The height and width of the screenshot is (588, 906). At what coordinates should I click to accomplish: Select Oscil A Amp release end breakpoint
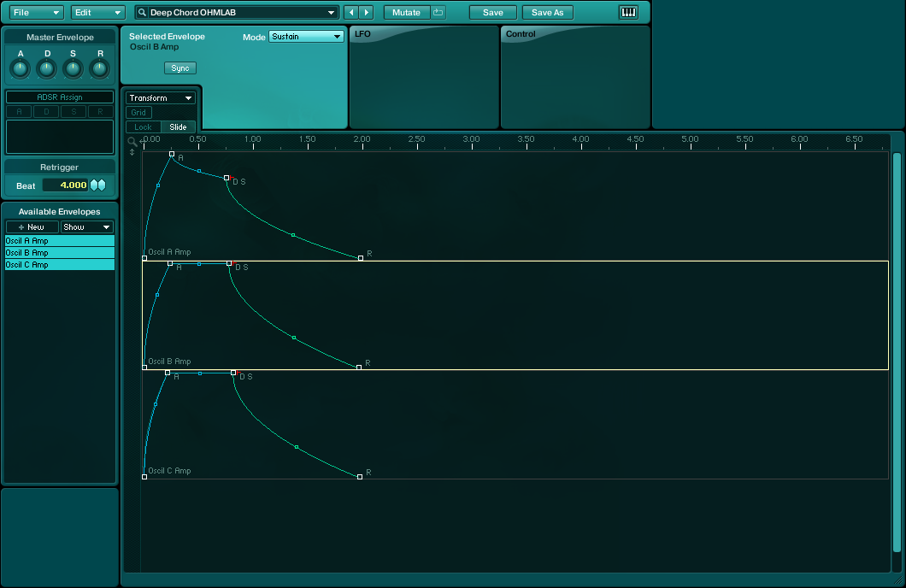pyautogui.click(x=361, y=258)
